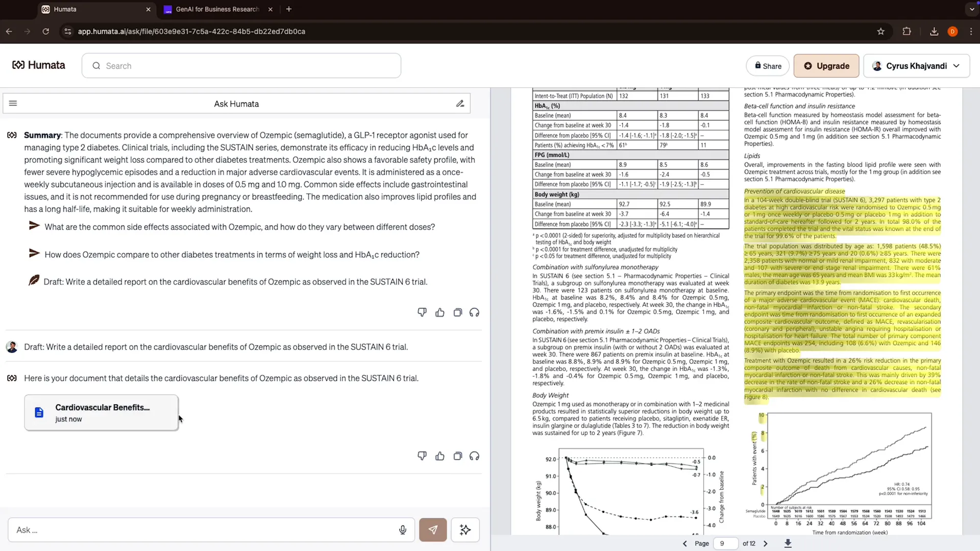This screenshot has height=551, width=980.
Task: Thumbs down the Summary response
Action: coord(422,312)
